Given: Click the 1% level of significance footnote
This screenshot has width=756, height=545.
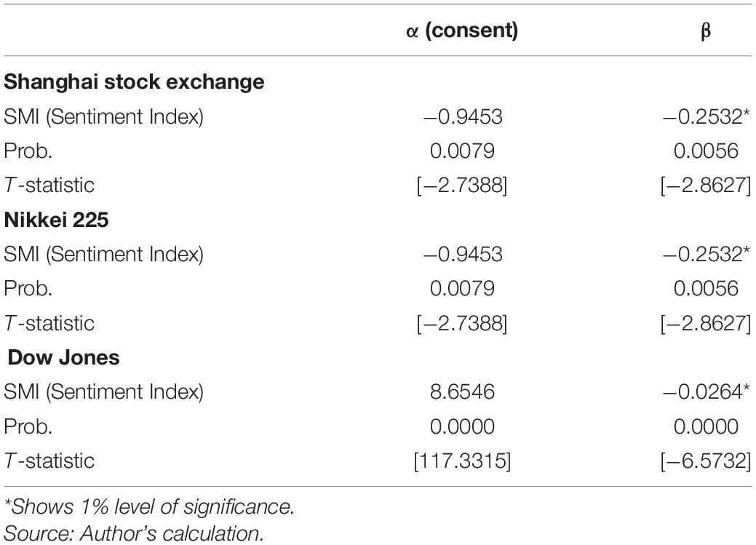Looking at the screenshot, I should [x=149, y=507].
